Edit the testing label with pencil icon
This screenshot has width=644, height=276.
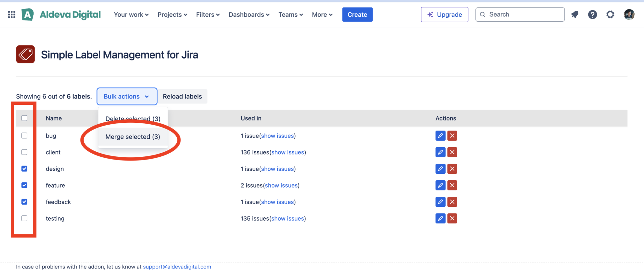pos(440,218)
